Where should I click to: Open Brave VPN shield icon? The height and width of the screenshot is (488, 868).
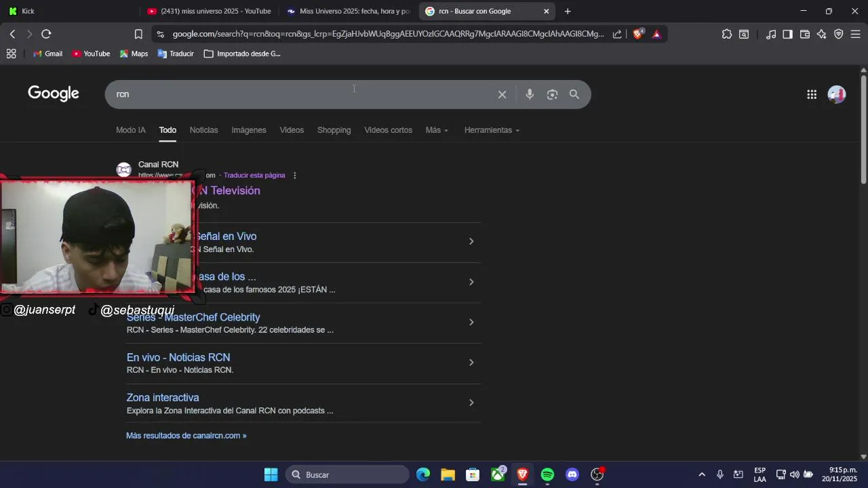839,34
